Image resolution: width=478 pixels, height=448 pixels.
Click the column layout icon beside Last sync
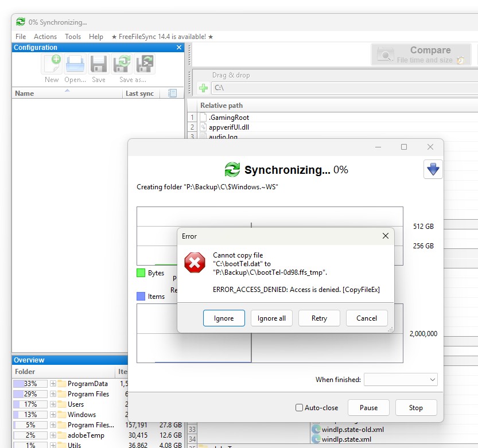coord(171,94)
